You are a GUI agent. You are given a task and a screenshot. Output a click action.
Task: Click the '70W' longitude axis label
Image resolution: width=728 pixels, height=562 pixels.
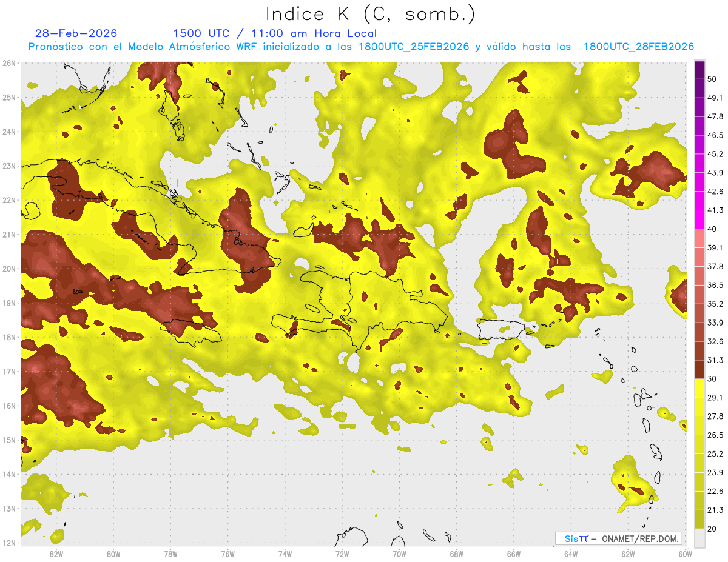(x=399, y=554)
